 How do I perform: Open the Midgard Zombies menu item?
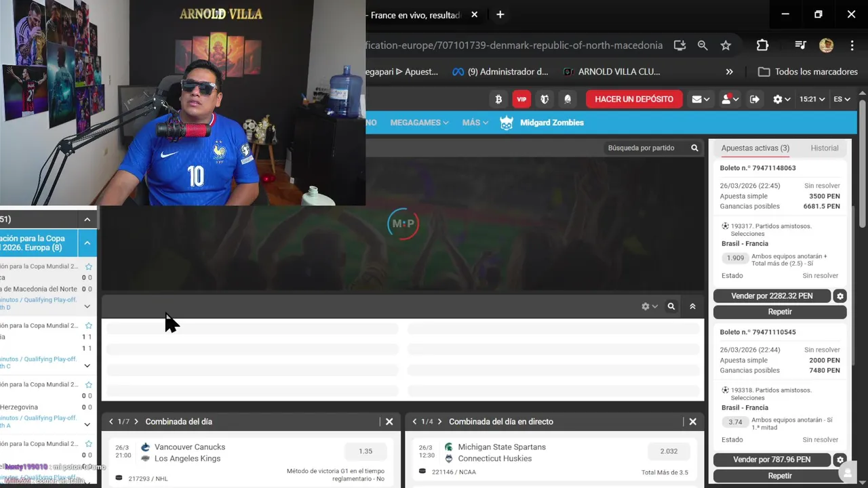tap(551, 123)
